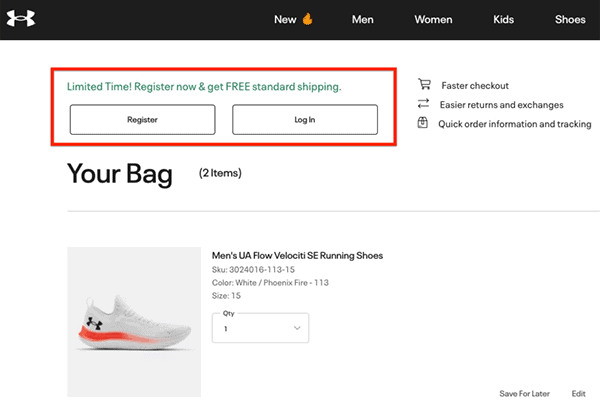This screenshot has height=406, width=600.
Task: Click the exchange arrows icon for returns
Action: point(423,103)
